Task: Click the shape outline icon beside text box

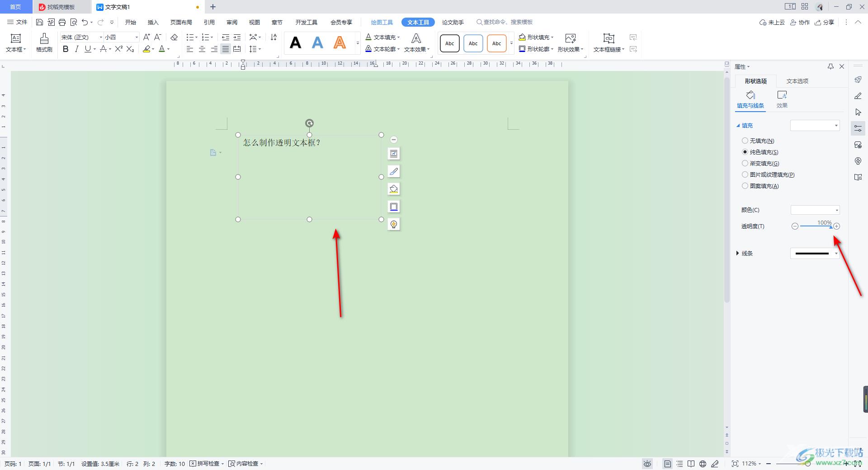Action: click(x=394, y=207)
